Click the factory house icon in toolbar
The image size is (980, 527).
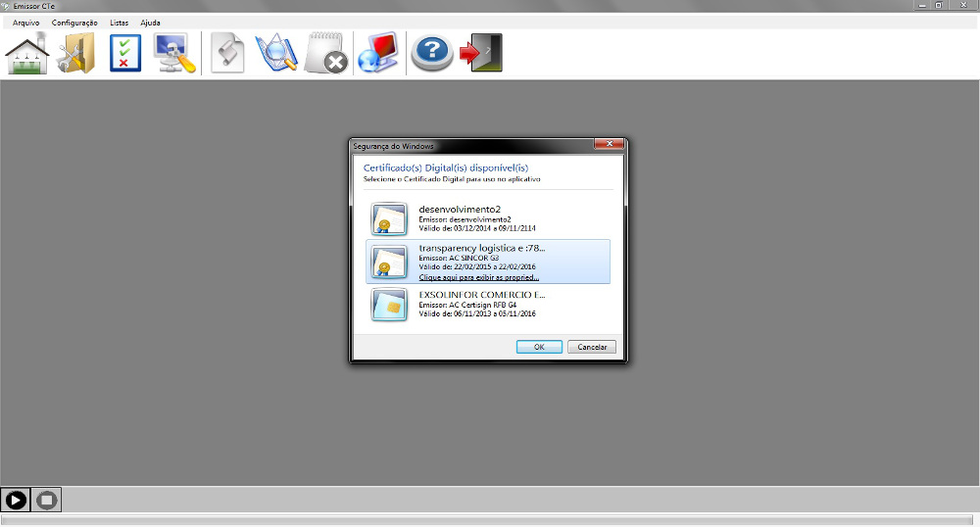[27, 53]
